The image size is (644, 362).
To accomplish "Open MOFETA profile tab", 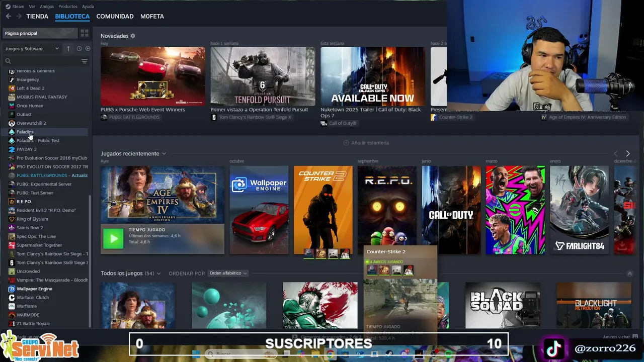I will click(152, 16).
